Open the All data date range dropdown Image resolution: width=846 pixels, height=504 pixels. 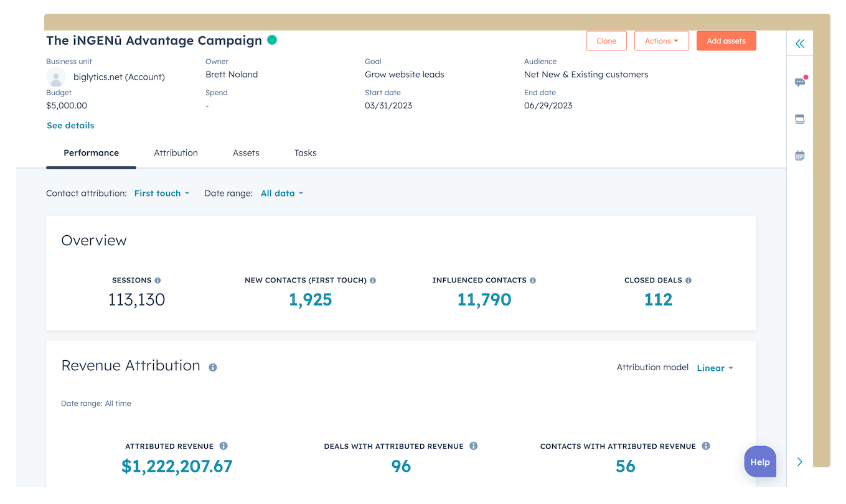point(282,194)
